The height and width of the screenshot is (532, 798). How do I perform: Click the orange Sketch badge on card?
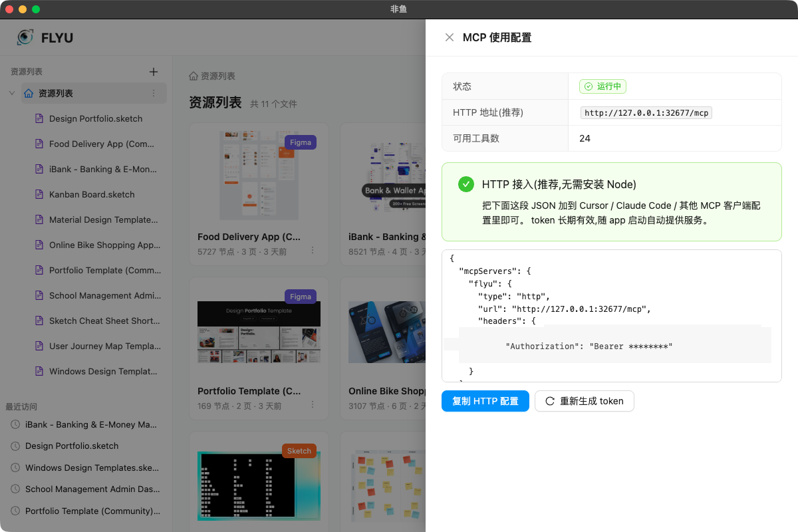(299, 451)
